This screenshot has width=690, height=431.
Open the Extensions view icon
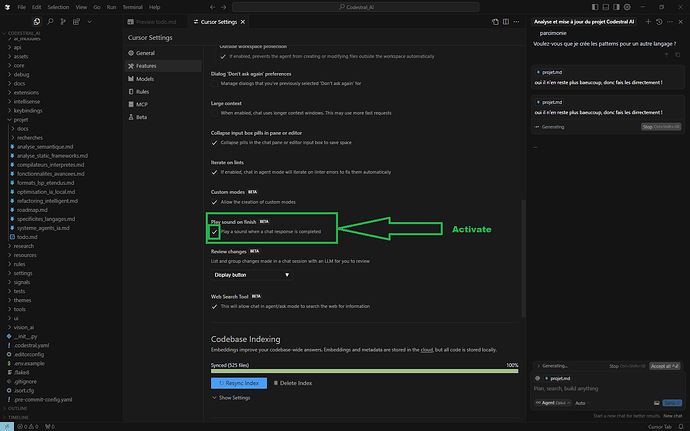[76, 22]
